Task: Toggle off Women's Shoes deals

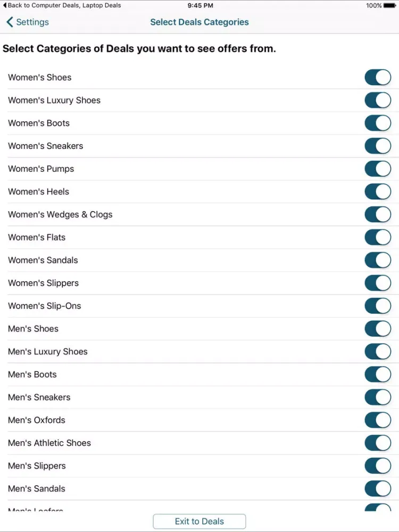Action: pyautogui.click(x=378, y=77)
